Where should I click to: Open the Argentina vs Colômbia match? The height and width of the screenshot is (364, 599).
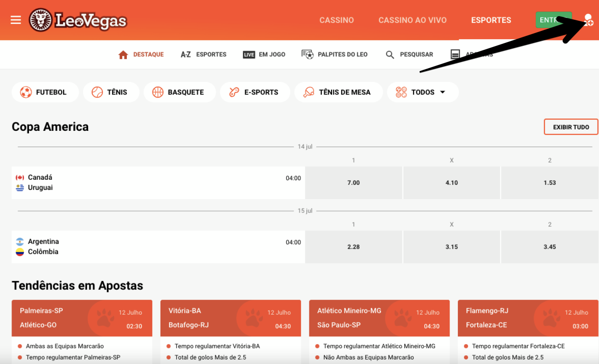158,247
